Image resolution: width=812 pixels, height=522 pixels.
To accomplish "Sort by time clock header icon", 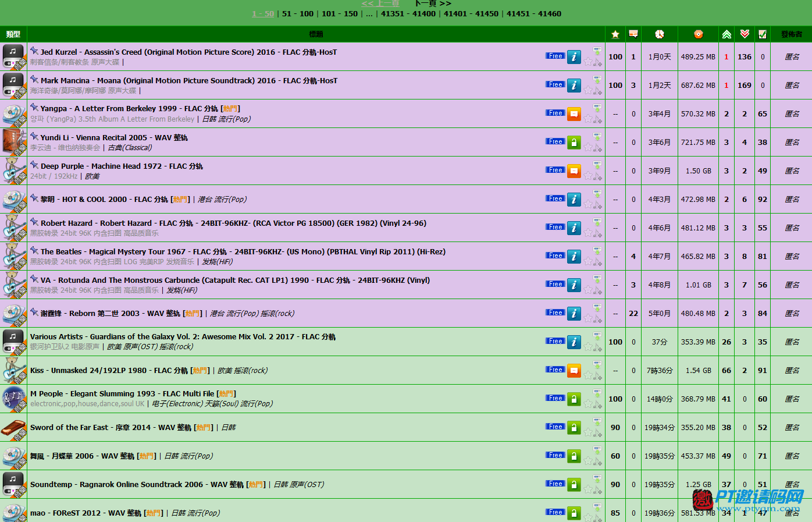I will [x=659, y=34].
